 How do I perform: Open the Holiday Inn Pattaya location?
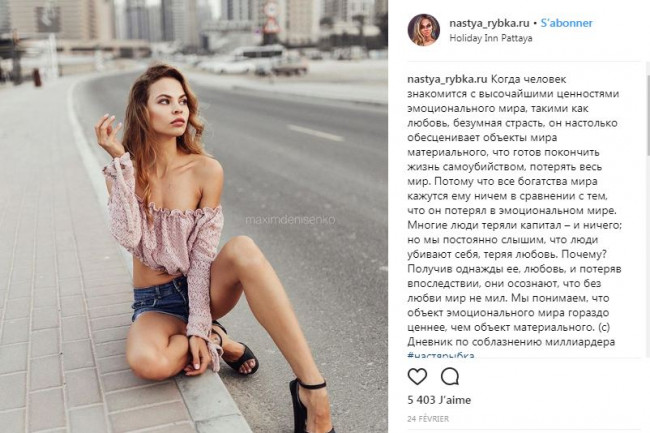(x=491, y=38)
